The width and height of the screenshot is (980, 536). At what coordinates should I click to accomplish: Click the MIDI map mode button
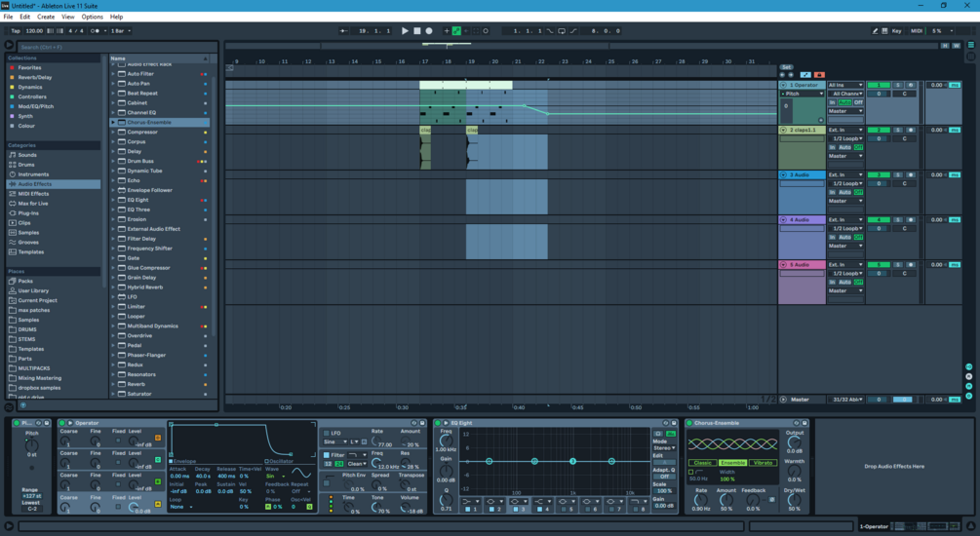click(917, 30)
